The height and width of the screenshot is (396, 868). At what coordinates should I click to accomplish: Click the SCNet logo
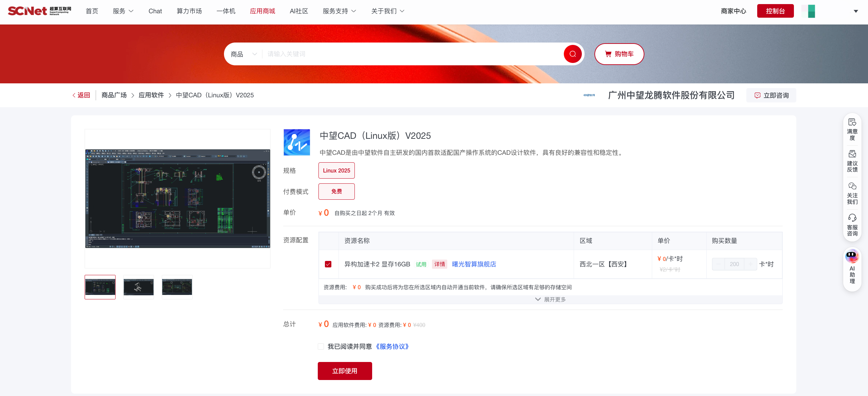[39, 11]
